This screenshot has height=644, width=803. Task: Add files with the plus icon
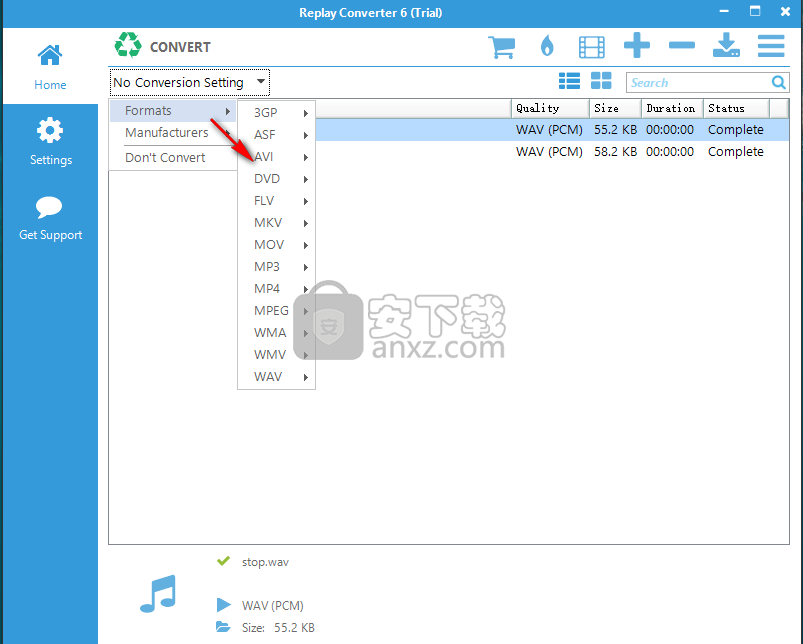[637, 45]
